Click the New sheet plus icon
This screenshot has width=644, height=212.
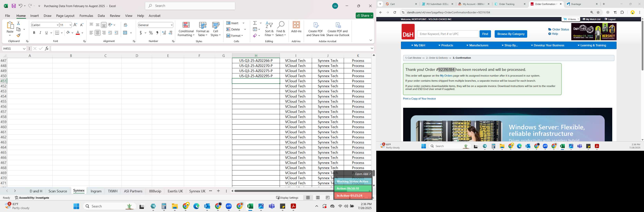click(218, 191)
